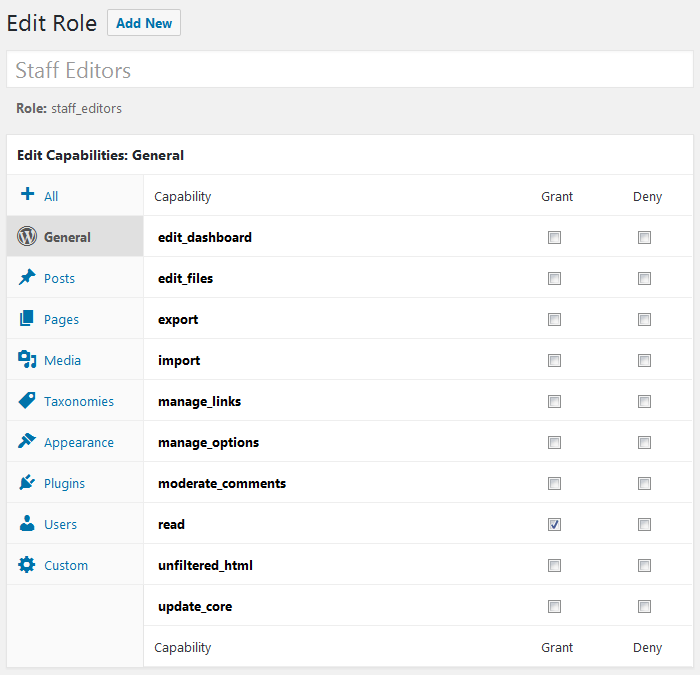700x675 pixels.
Task: Click the Edit Capabilities: General heading
Action: [x=100, y=155]
